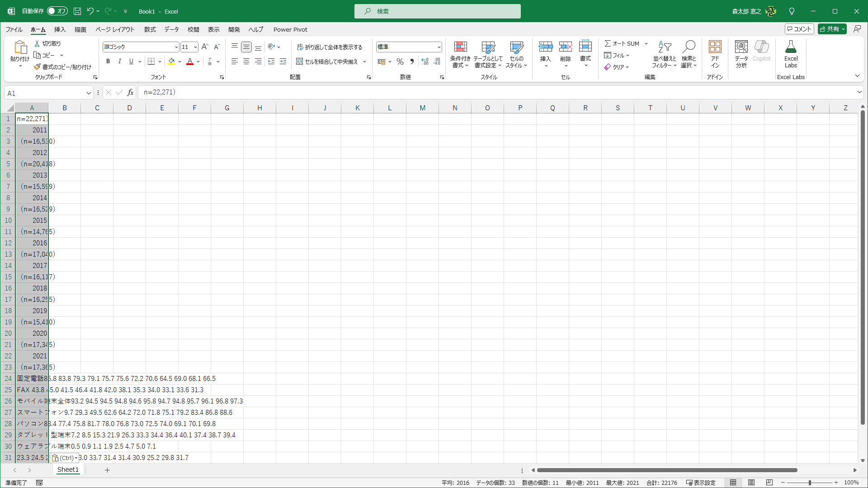This screenshot has height=488, width=868.
Task: Toggle bold formatting
Action: tap(108, 61)
